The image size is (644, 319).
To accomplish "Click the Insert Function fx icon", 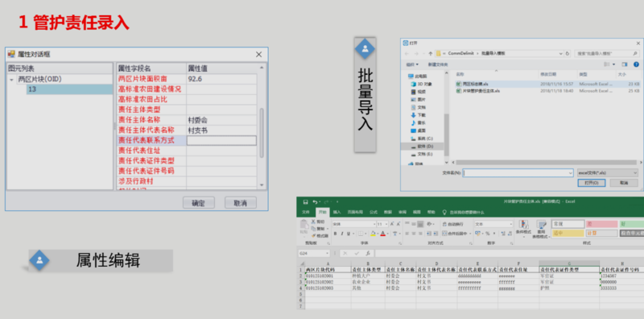I will click(x=368, y=253).
